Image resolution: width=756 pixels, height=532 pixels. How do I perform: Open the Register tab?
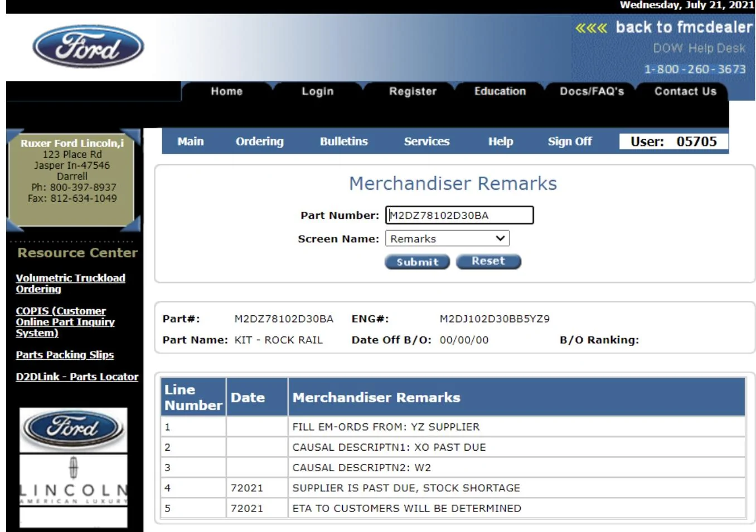tap(413, 91)
